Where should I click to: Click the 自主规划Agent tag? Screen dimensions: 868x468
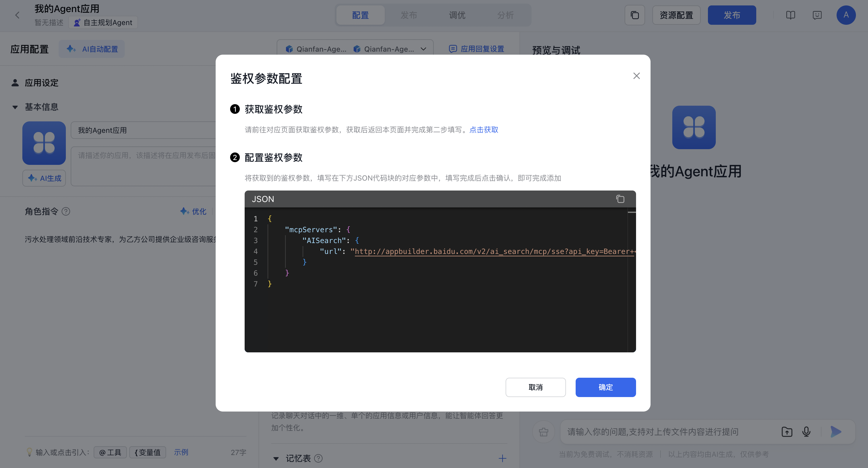(103, 23)
